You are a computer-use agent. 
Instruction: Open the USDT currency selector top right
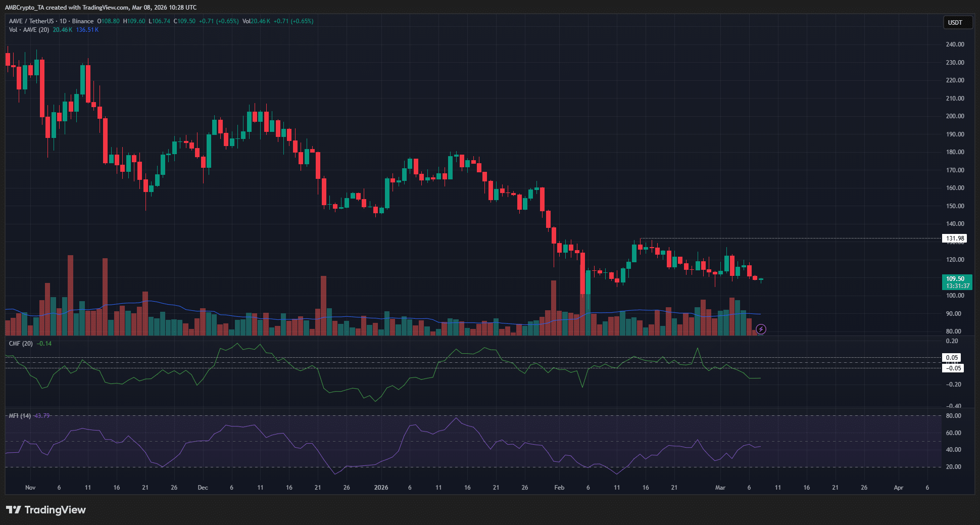(x=957, y=22)
